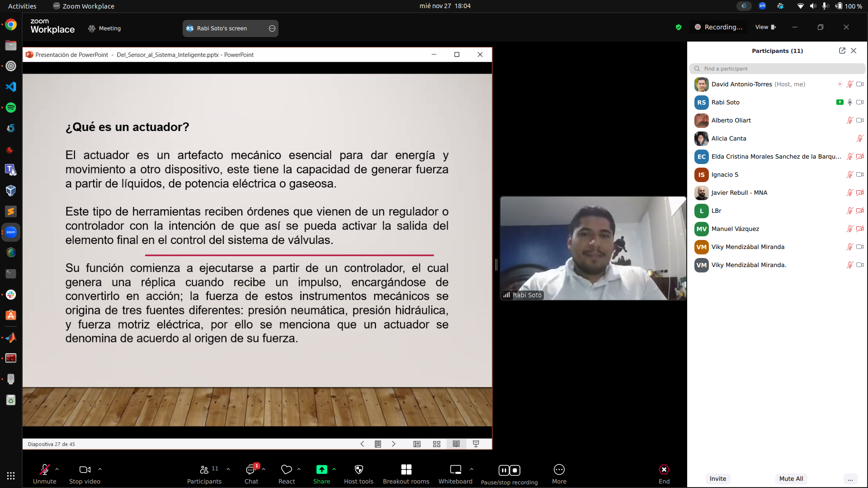Screen dimensions: 868x488
Task: Show Applications grid
Action: pyautogui.click(x=11, y=476)
